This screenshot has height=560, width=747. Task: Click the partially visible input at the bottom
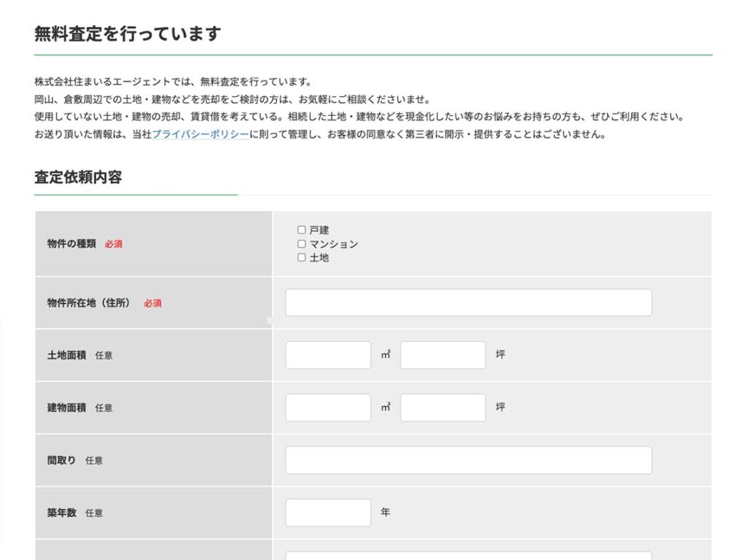coord(468,558)
